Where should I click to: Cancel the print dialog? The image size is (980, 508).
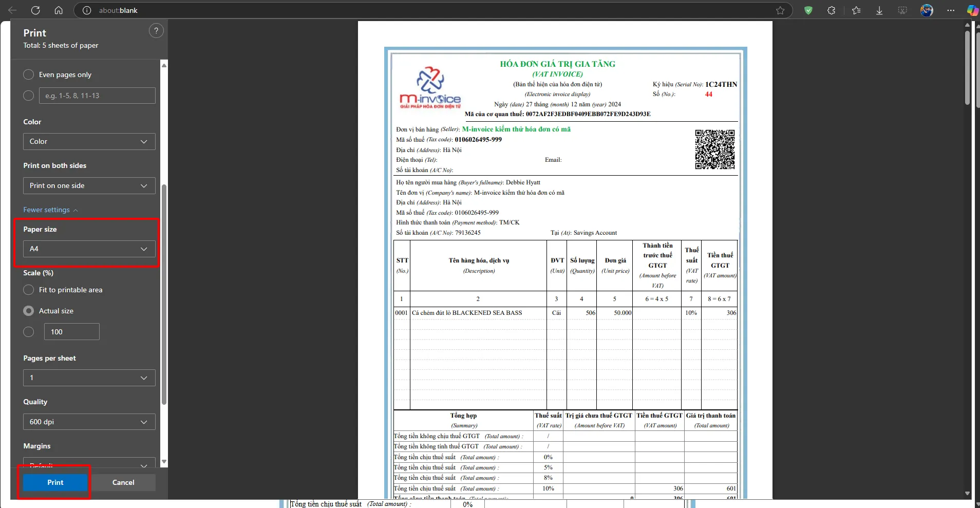pos(123,482)
